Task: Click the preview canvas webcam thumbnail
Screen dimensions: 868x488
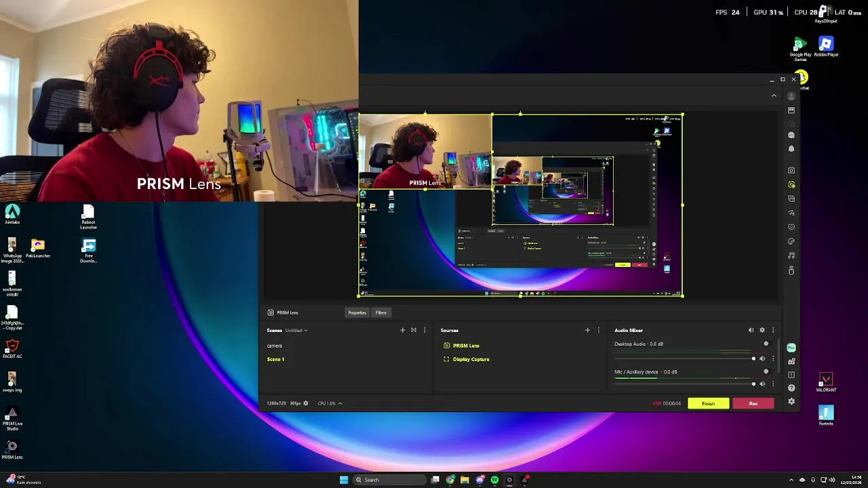Action: 425,152
